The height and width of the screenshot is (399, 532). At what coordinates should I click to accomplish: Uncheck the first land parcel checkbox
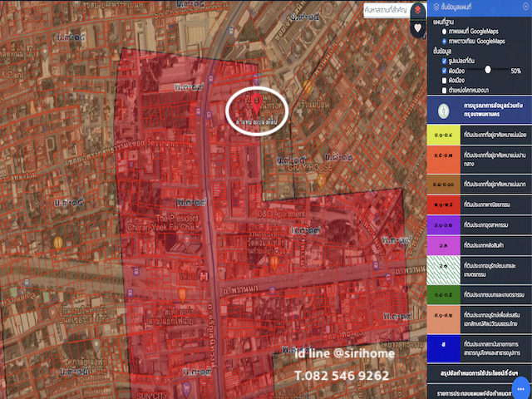click(x=444, y=60)
